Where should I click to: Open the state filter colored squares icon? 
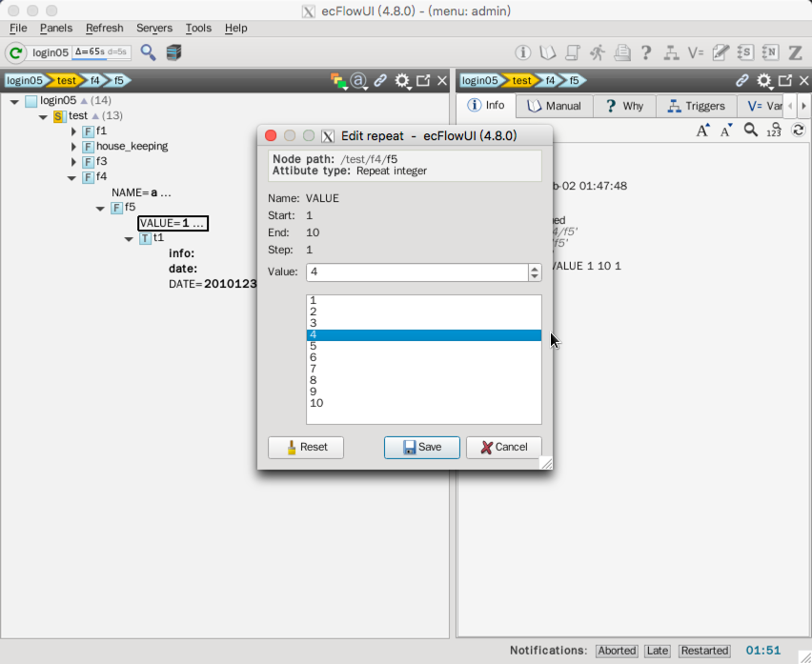tap(338, 81)
